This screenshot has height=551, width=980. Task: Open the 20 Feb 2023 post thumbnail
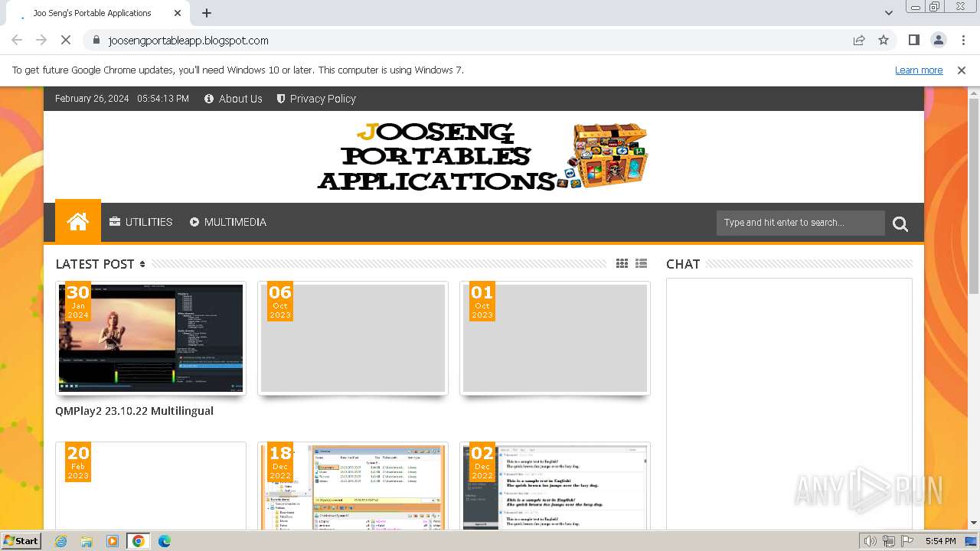click(151, 486)
